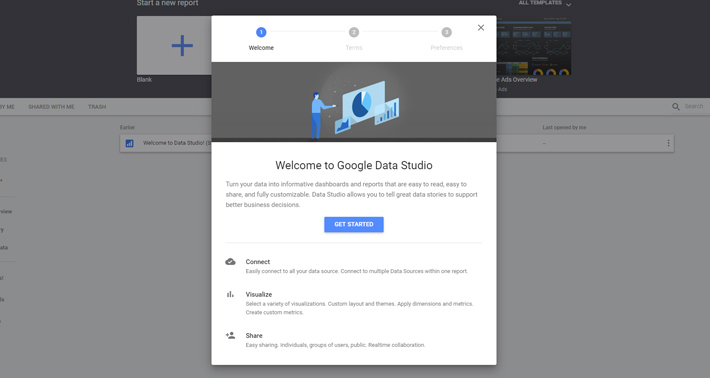Screen dimensions: 710x378
Task: Select step 2 Terms circle
Action: pos(354,32)
